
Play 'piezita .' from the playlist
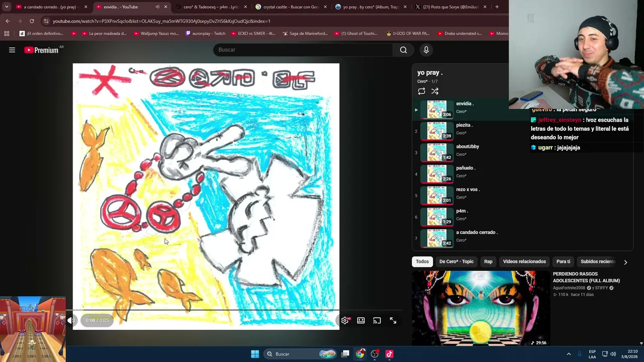pos(522,131)
